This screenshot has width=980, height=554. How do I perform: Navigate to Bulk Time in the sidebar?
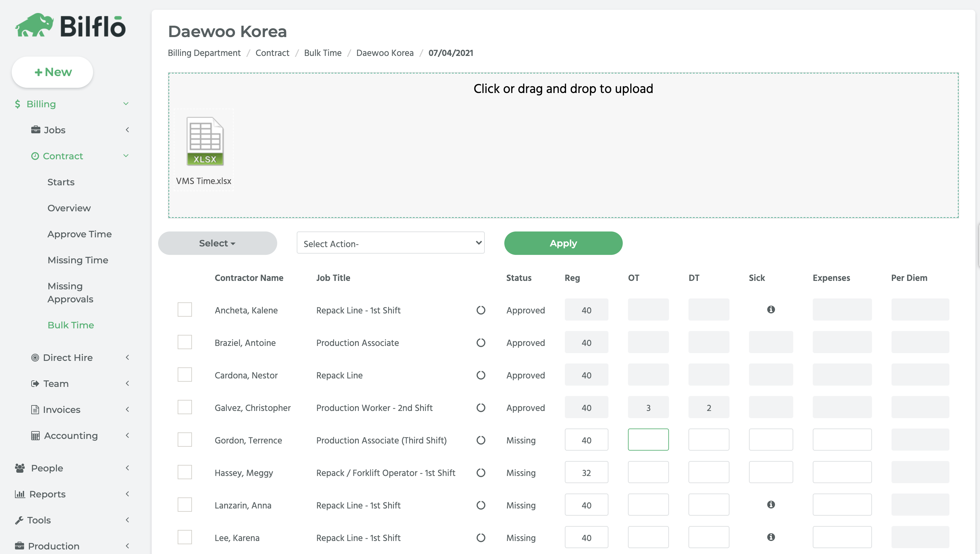click(71, 325)
